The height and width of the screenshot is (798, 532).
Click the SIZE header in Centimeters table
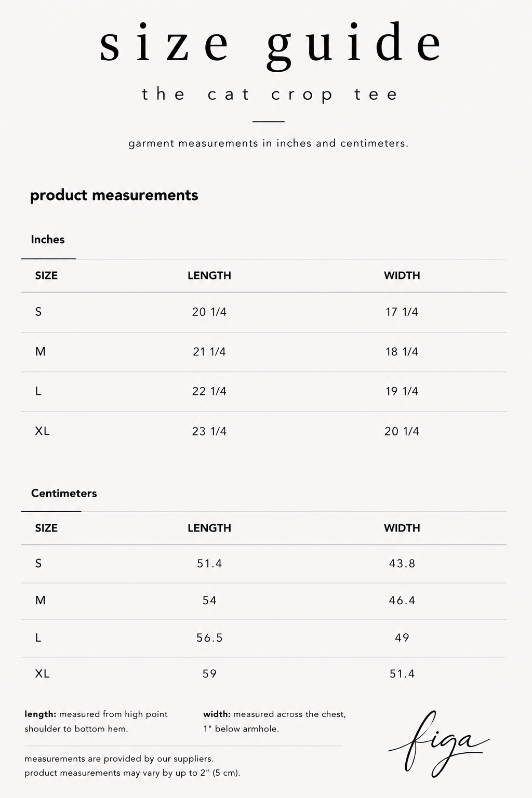click(x=46, y=528)
